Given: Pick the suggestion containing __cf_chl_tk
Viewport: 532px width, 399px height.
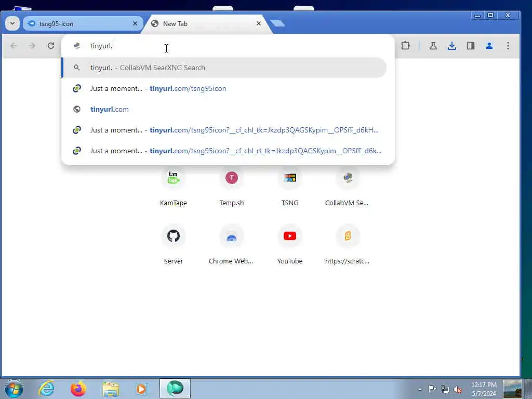Looking at the screenshot, I should [x=224, y=130].
